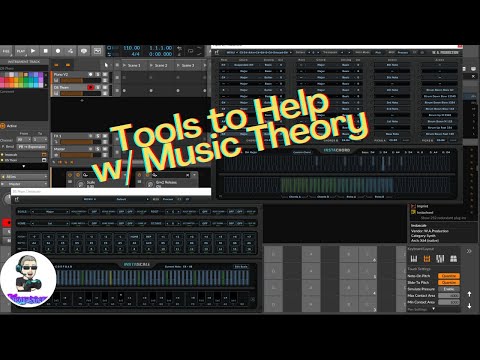
Task: Expand the device list with the down arrow
Action: tap(24, 166)
